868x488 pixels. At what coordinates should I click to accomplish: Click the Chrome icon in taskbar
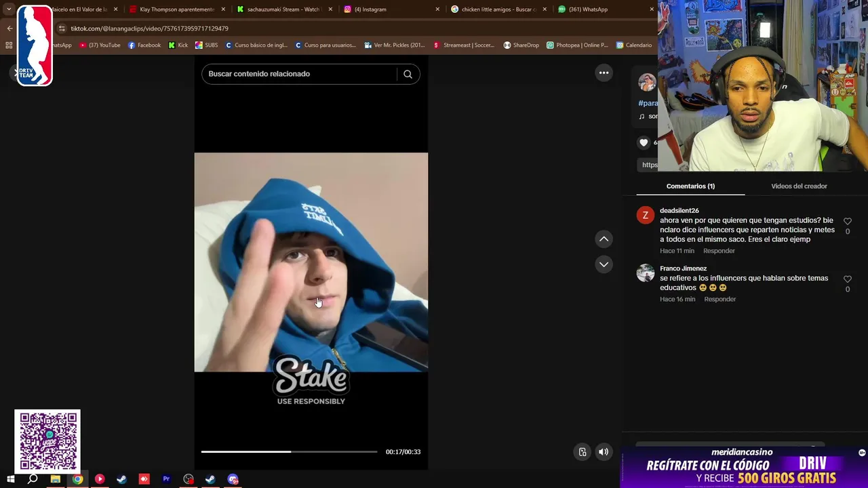pyautogui.click(x=78, y=479)
